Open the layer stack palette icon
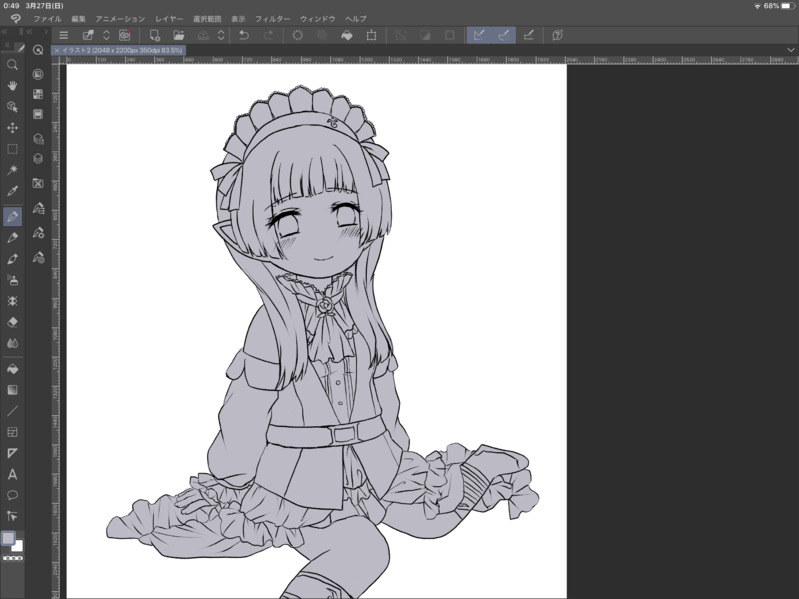The image size is (799, 599). coord(38,158)
